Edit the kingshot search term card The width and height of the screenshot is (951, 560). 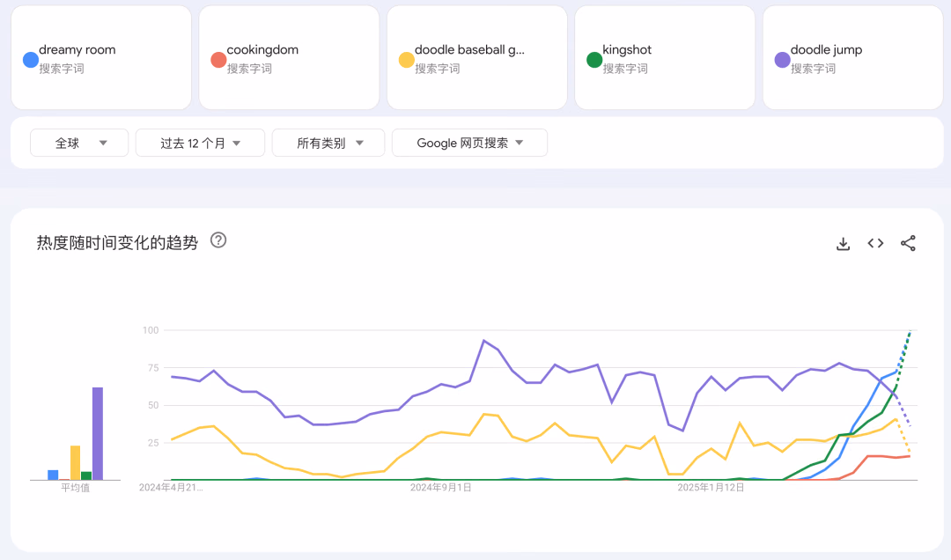666,57
